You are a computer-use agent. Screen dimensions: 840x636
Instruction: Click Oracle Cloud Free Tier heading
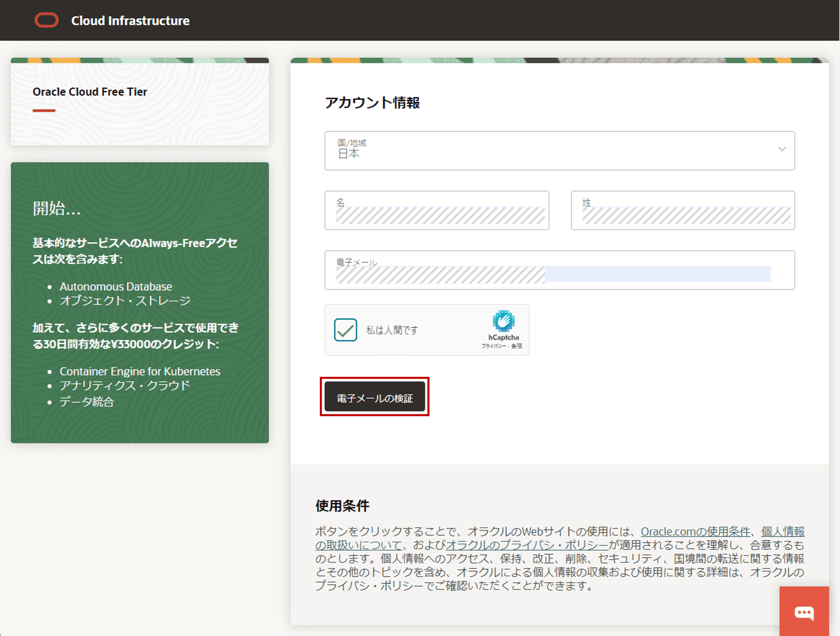pyautogui.click(x=90, y=92)
